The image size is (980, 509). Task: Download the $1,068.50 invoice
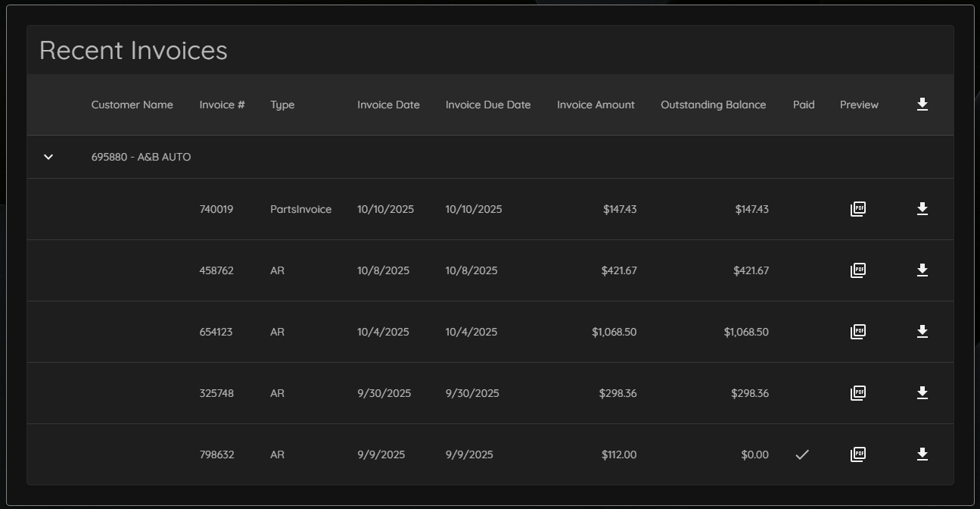coord(922,332)
